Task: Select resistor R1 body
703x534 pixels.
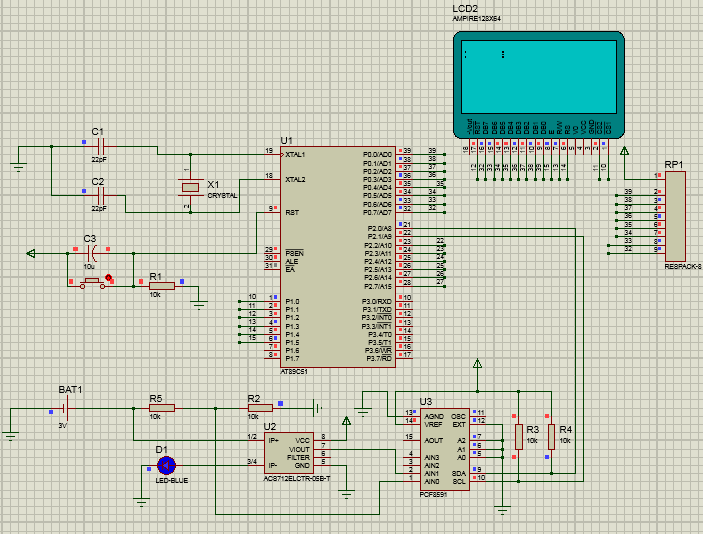Action: click(x=162, y=286)
